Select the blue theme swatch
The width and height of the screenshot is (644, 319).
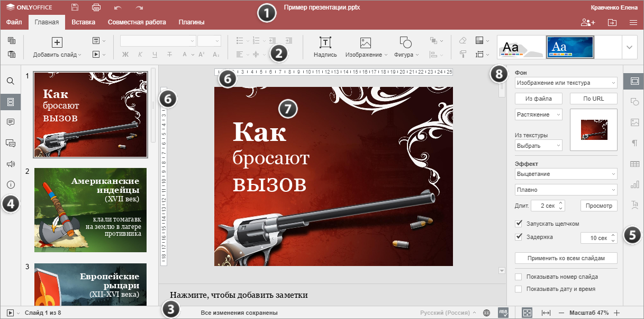click(x=570, y=47)
